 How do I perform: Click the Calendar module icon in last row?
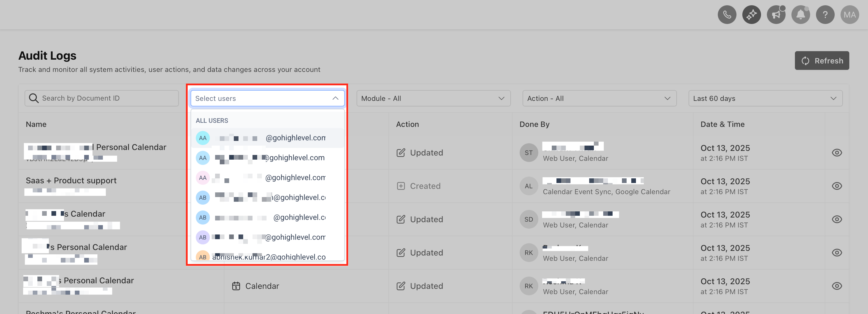pos(236,286)
